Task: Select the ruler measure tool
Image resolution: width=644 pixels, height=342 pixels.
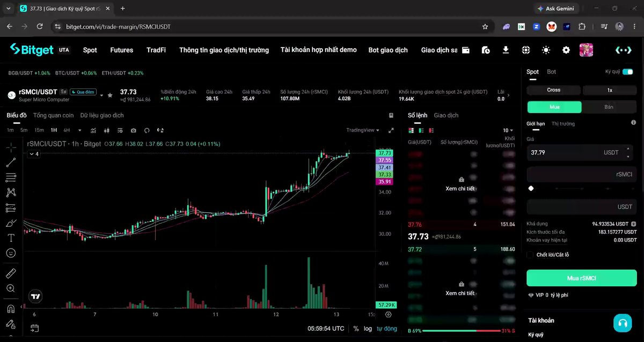Action: click(11, 273)
